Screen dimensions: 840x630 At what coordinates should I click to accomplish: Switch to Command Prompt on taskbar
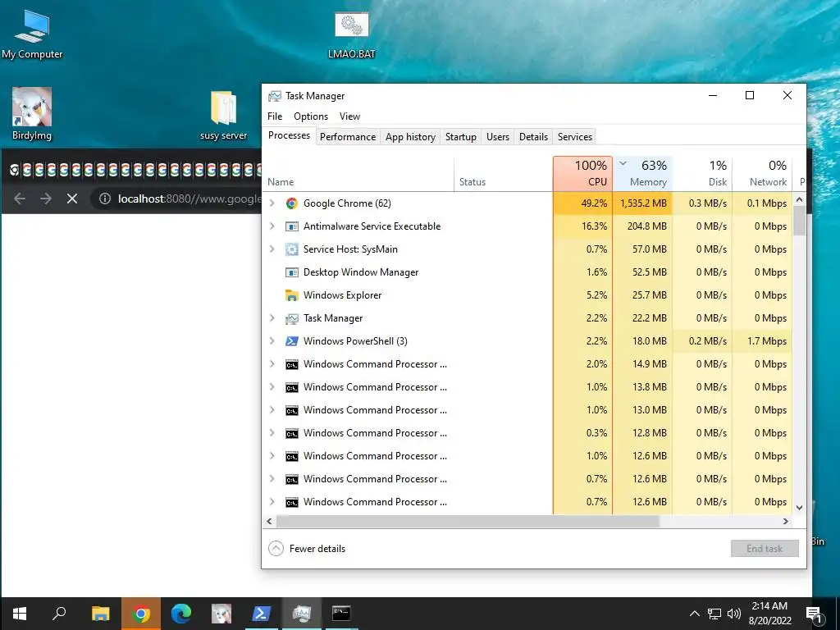[x=342, y=614]
